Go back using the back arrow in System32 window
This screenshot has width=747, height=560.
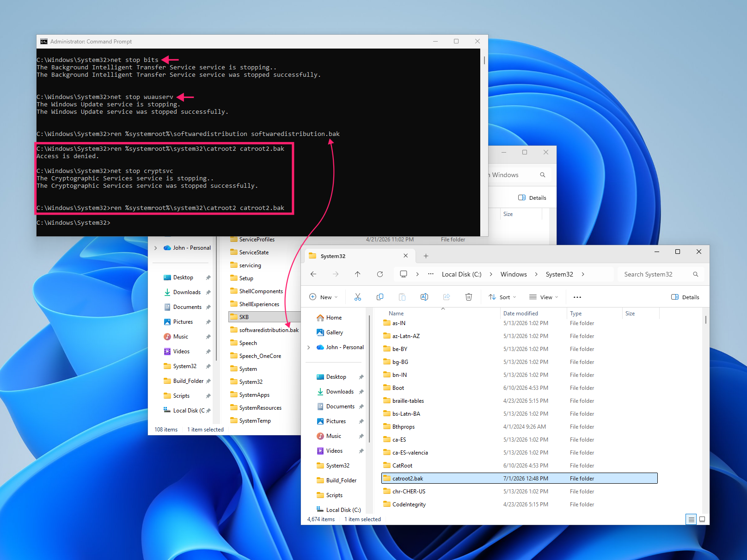313,274
